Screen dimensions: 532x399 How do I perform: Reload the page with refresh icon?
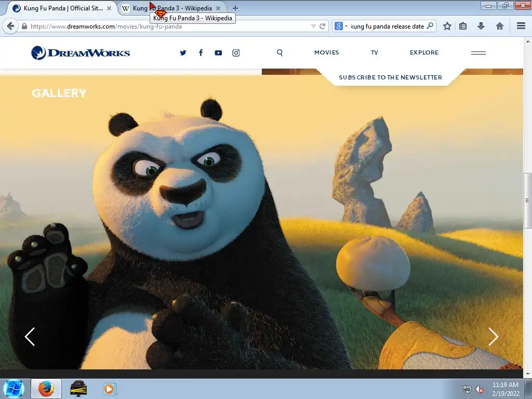(322, 26)
